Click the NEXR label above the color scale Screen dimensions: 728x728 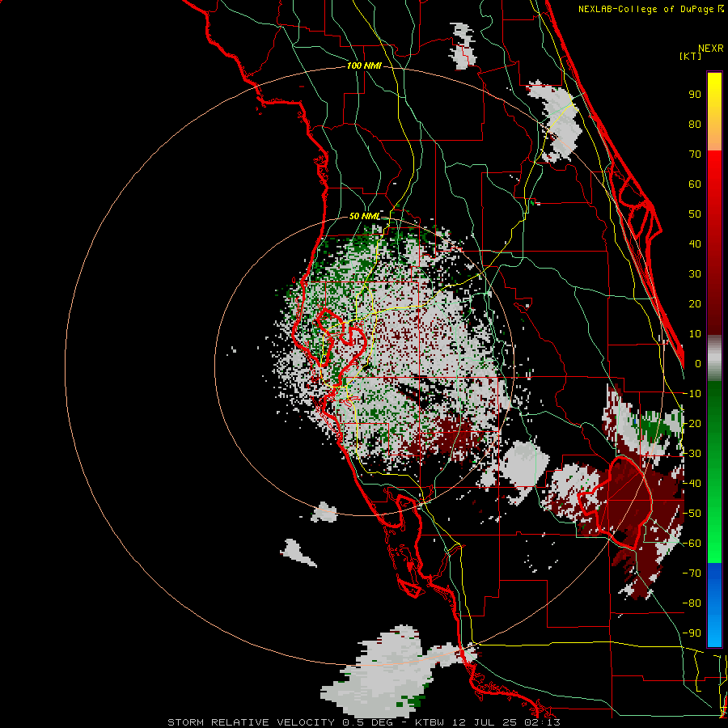[711, 49]
